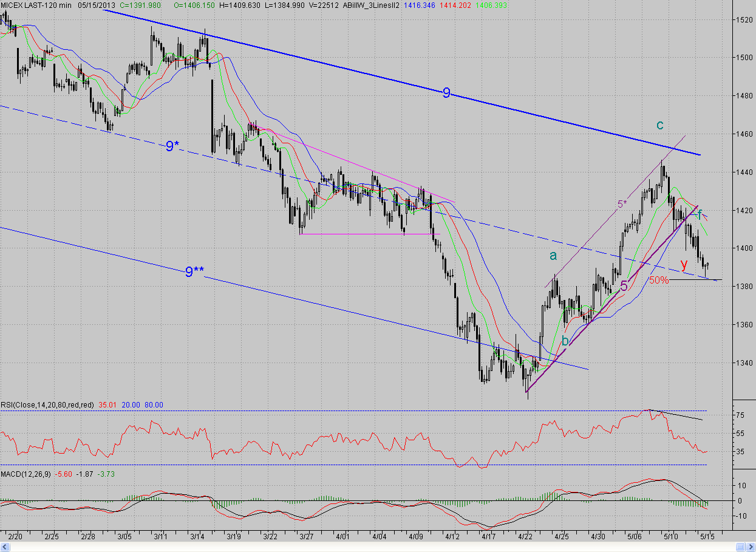Click the MACD value -5.60
The width and height of the screenshot is (756, 552).
(64, 474)
